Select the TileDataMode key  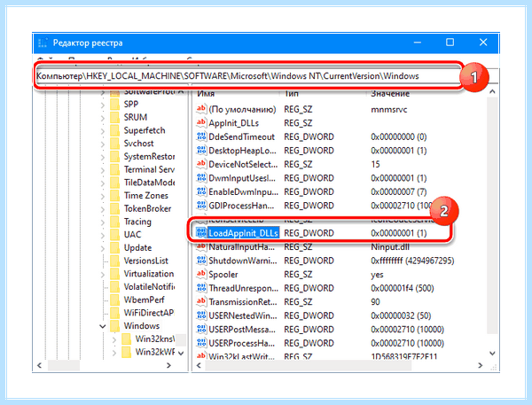pyautogui.click(x=149, y=183)
